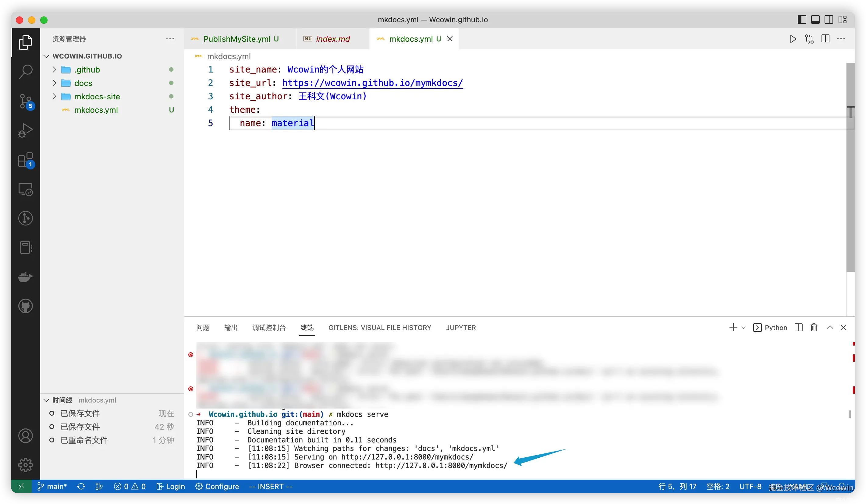Switch to the 输出 panel tab
866x504 pixels.
pyautogui.click(x=231, y=328)
